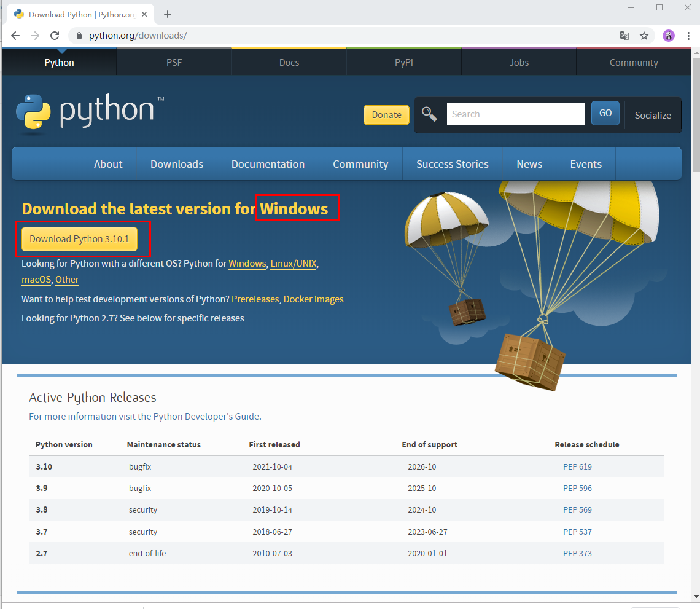The height and width of the screenshot is (609, 700).
Task: Select the Python top-bar tab
Action: (59, 63)
